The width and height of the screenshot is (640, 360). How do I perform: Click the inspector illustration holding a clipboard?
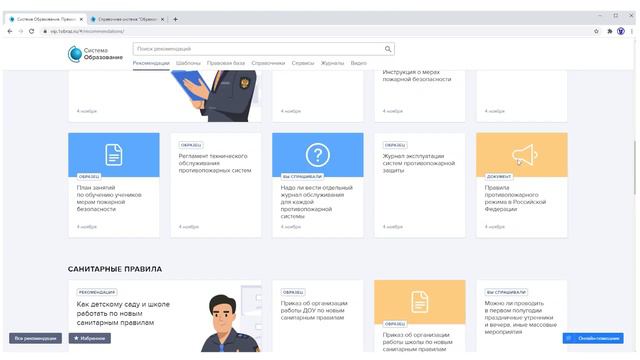tap(216, 96)
